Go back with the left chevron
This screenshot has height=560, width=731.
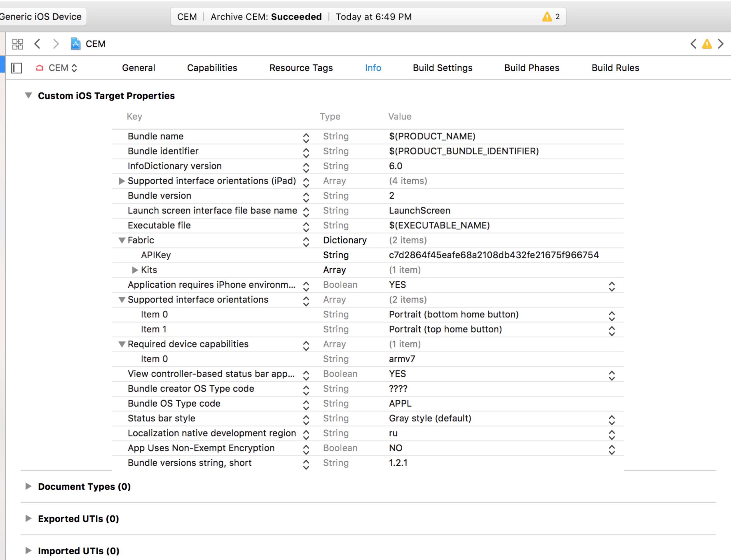pyautogui.click(x=37, y=44)
